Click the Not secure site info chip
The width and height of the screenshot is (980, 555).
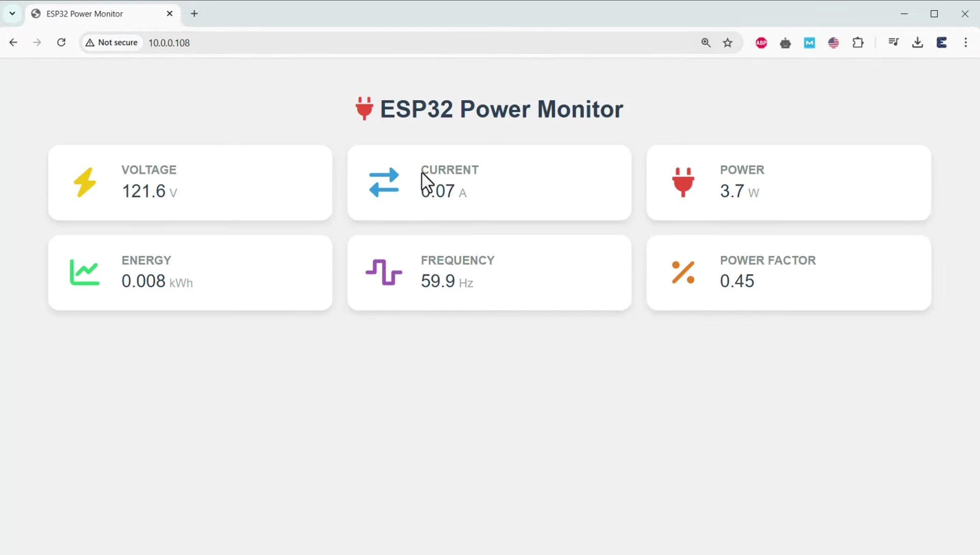[x=112, y=42]
